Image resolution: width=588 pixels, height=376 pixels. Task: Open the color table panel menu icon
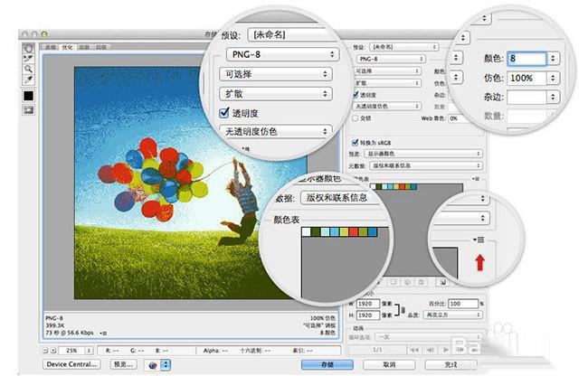pos(476,179)
